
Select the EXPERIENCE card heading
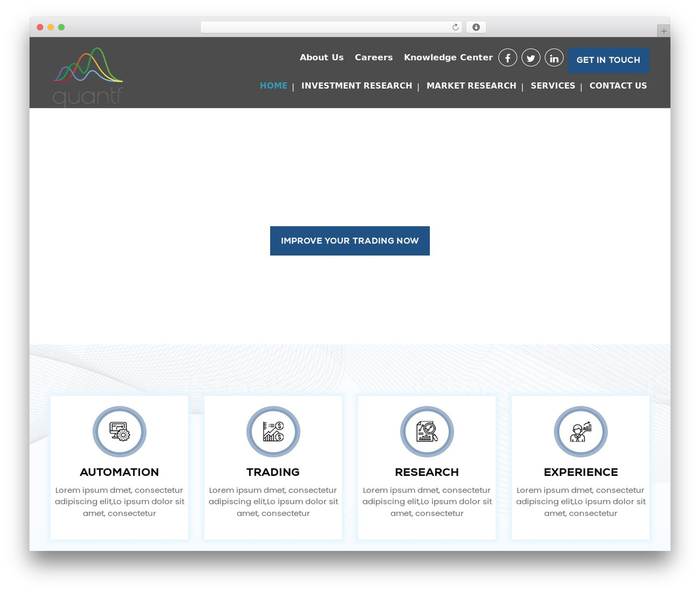pyautogui.click(x=581, y=472)
